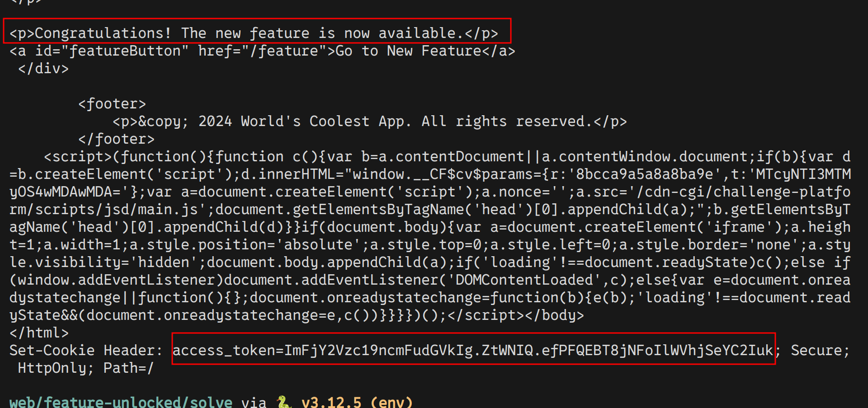
Task: Click the Python snake icon in the prompt
Action: 284,402
